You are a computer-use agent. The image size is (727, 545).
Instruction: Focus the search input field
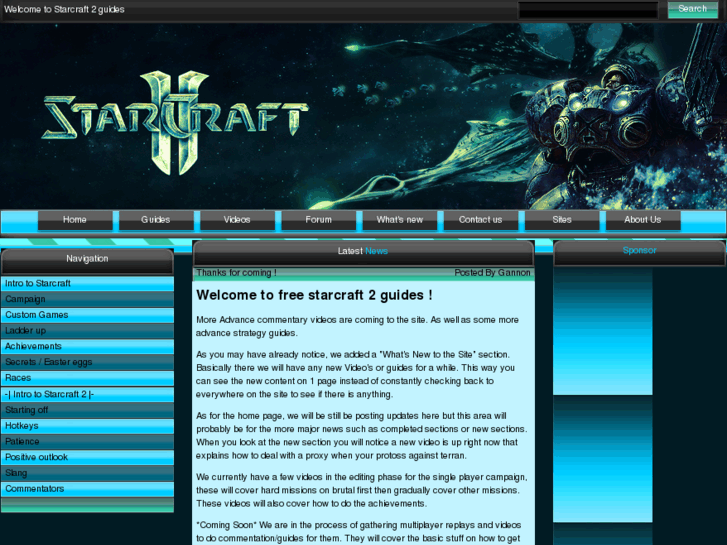tap(588, 10)
